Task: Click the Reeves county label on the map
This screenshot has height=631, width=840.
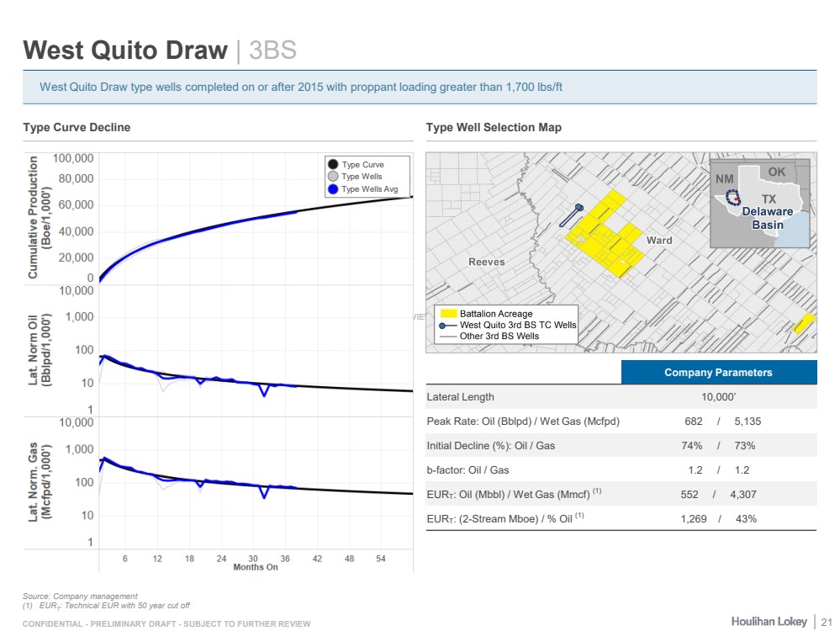Action: [486, 262]
